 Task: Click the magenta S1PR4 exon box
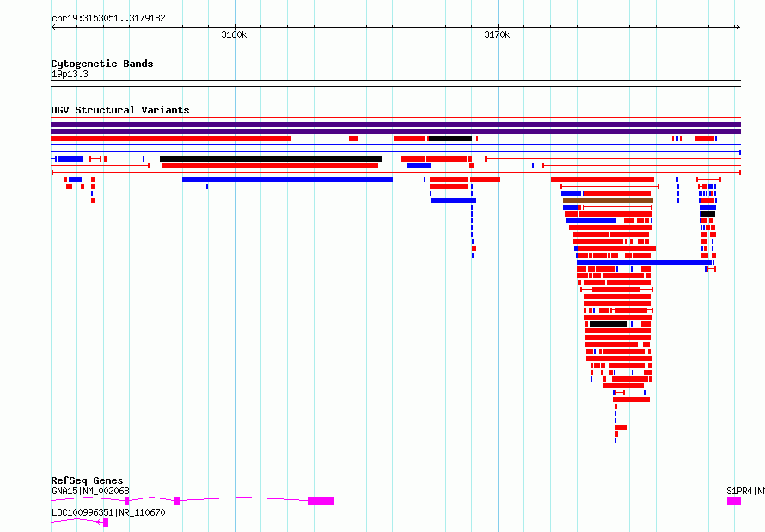pos(734,501)
